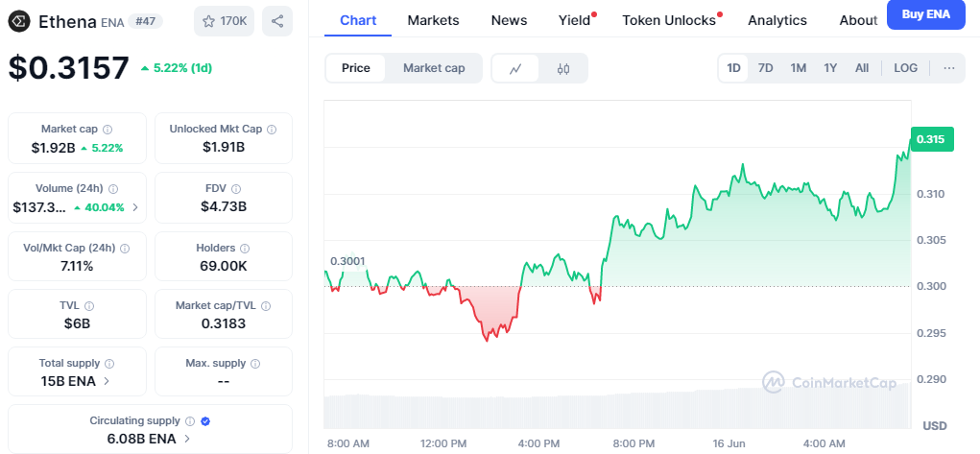Click the 5.22% (1d) price change
Image resolution: width=980 pixels, height=454 pixels.
point(177,68)
